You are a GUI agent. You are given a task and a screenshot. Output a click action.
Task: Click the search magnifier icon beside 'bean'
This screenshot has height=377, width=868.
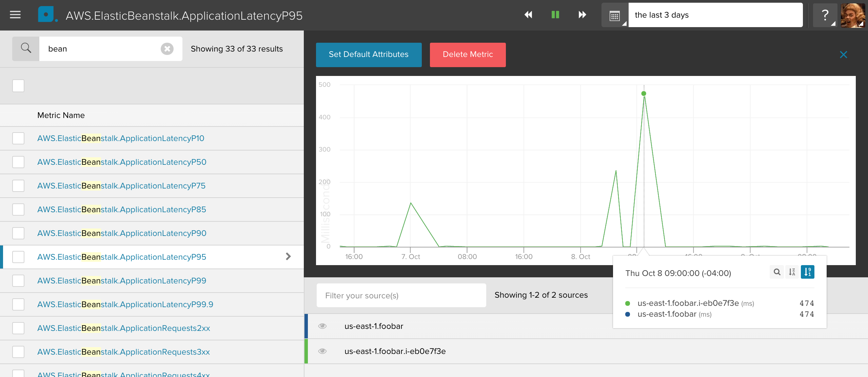click(x=26, y=49)
